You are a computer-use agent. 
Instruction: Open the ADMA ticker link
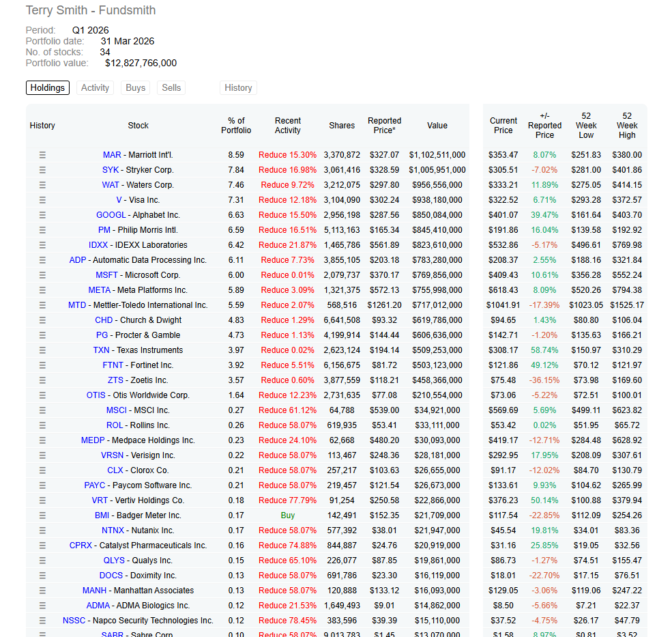click(98, 606)
